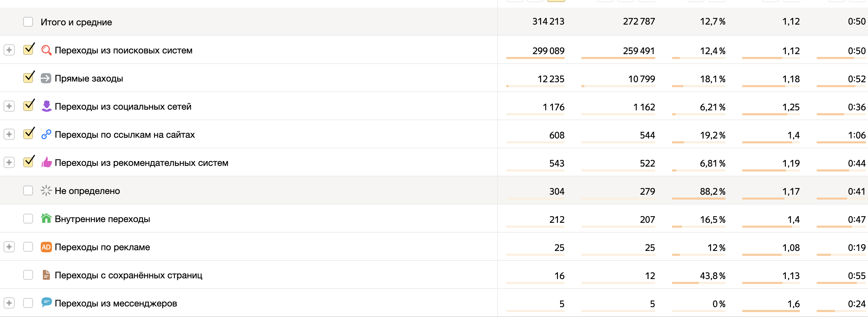This screenshot has width=868, height=317.
Task: Check the 'Не определено' row checkbox
Action: click(28, 190)
